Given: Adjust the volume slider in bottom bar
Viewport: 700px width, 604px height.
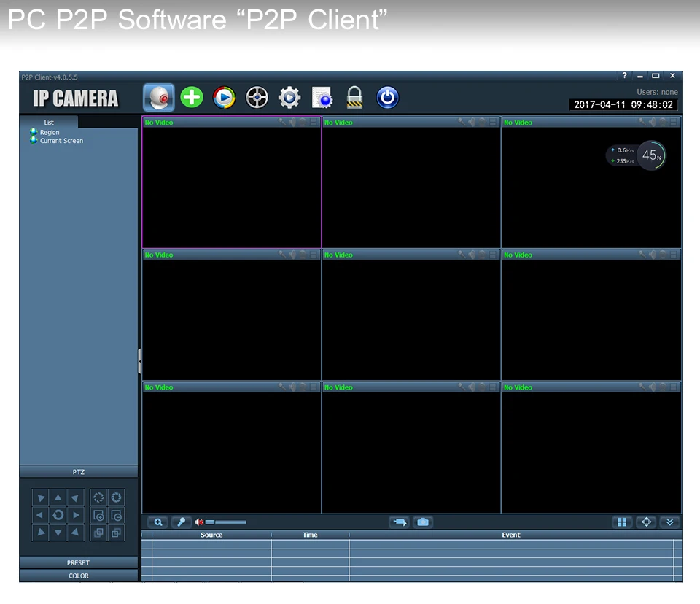Looking at the screenshot, I should pos(225,522).
